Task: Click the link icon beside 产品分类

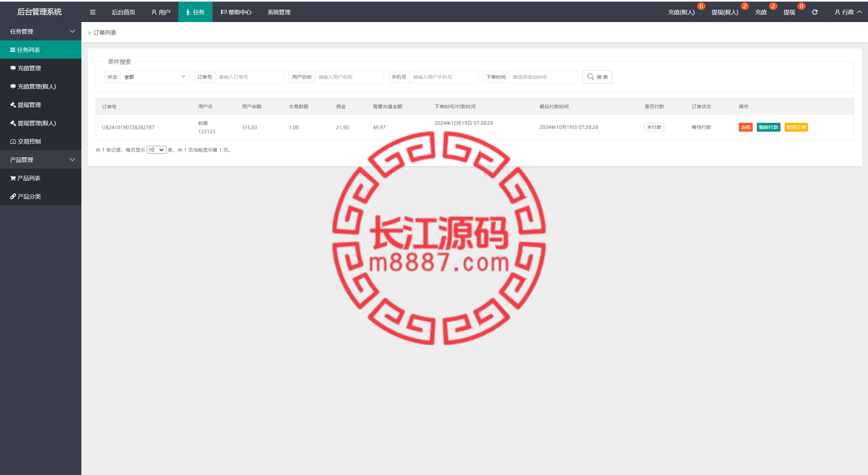Action: tap(13, 196)
